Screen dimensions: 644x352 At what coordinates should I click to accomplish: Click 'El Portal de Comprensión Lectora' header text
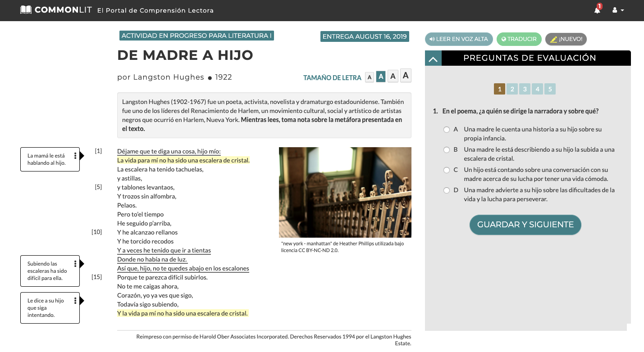pyautogui.click(x=155, y=10)
